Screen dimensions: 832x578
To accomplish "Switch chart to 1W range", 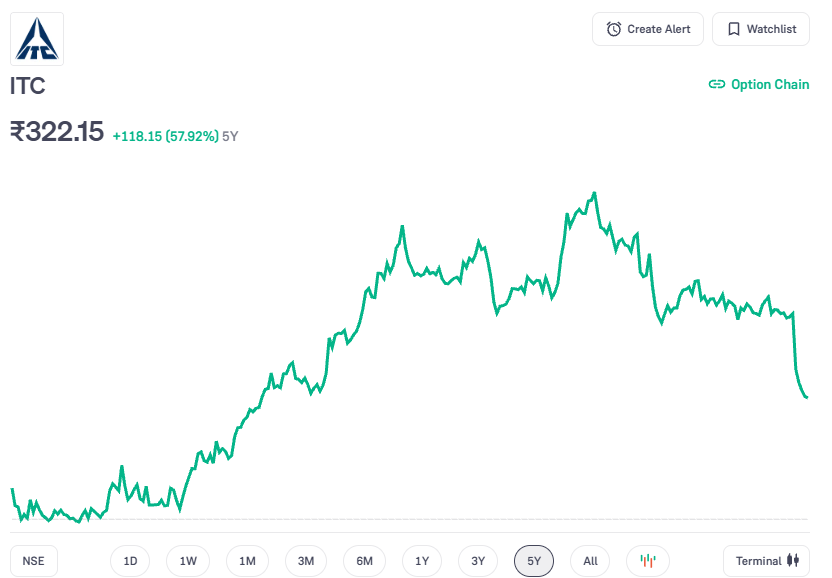I will click(x=188, y=561).
